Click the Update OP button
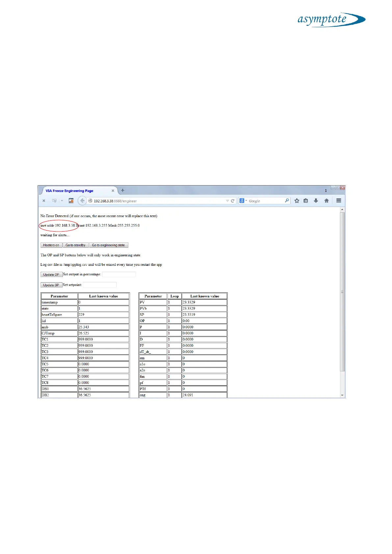This screenshot has height=554, width=392. [51, 274]
